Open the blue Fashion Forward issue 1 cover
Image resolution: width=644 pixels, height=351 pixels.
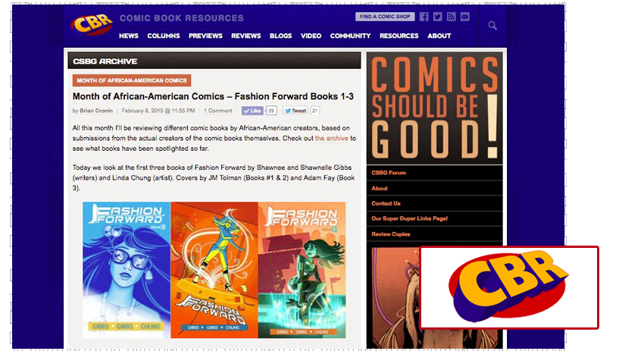pos(127,270)
